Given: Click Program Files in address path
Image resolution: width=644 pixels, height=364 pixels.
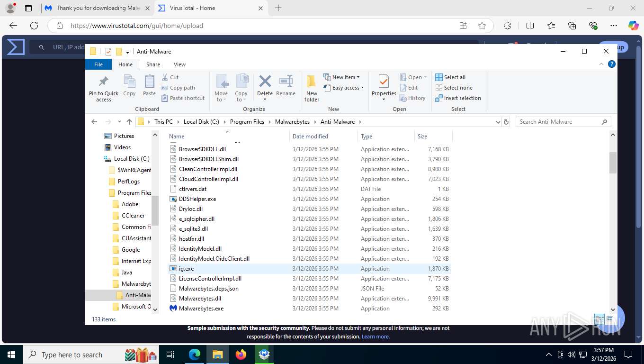Looking at the screenshot, I should pos(247,122).
